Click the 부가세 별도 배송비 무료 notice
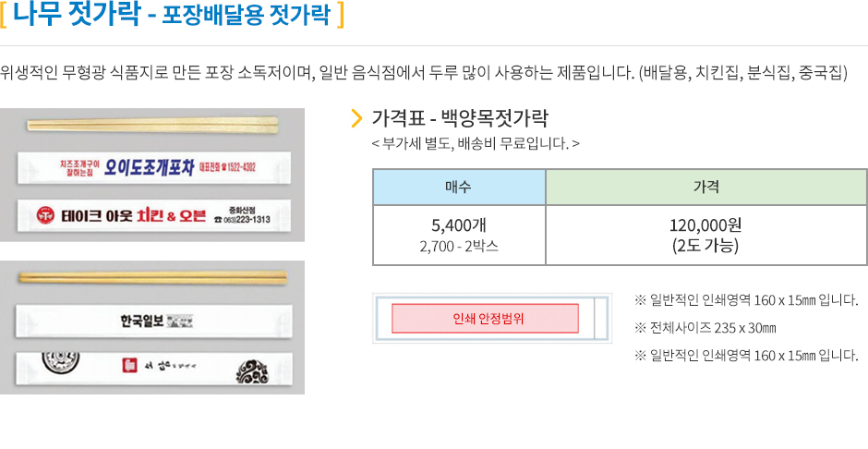The width and height of the screenshot is (868, 449). pos(476,144)
